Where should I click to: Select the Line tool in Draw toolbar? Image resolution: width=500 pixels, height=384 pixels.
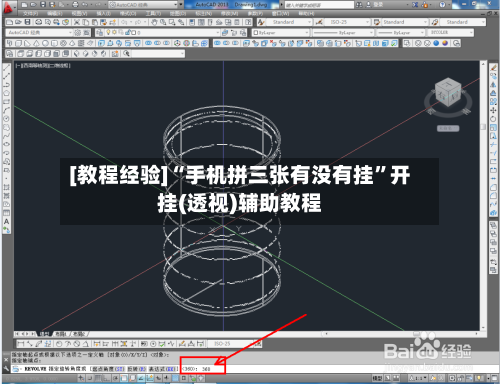tap(6, 68)
